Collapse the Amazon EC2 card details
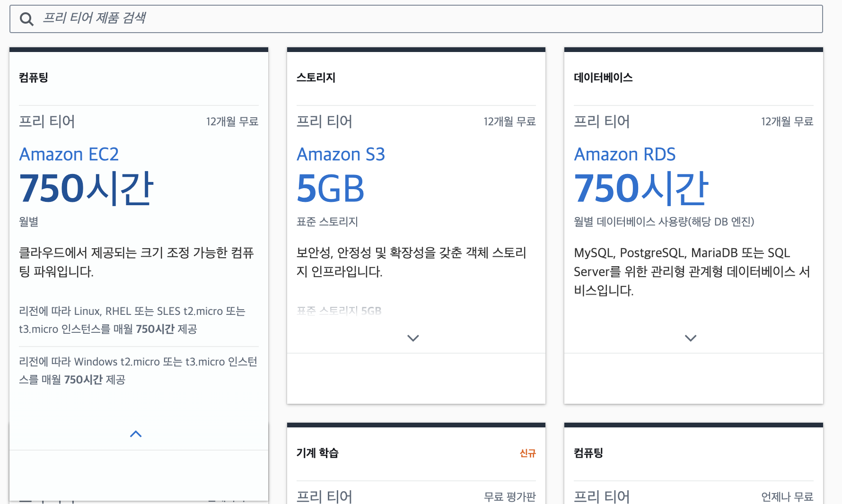 tap(136, 434)
